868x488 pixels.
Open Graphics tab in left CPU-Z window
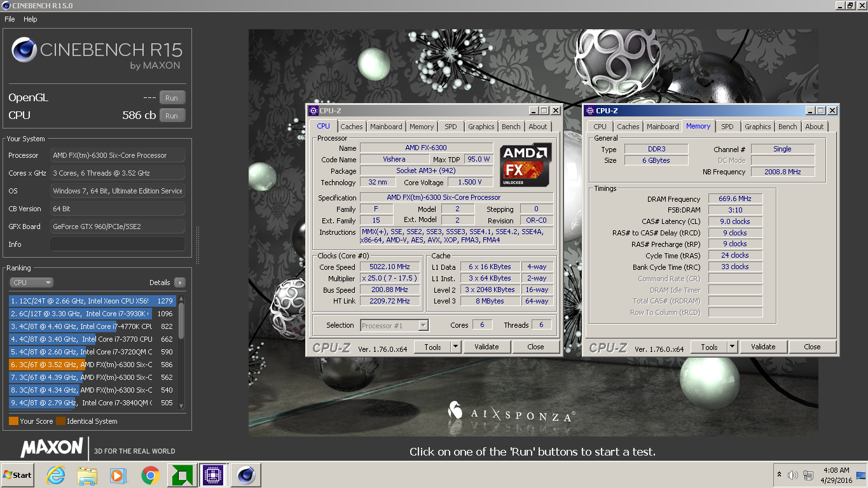coord(481,127)
